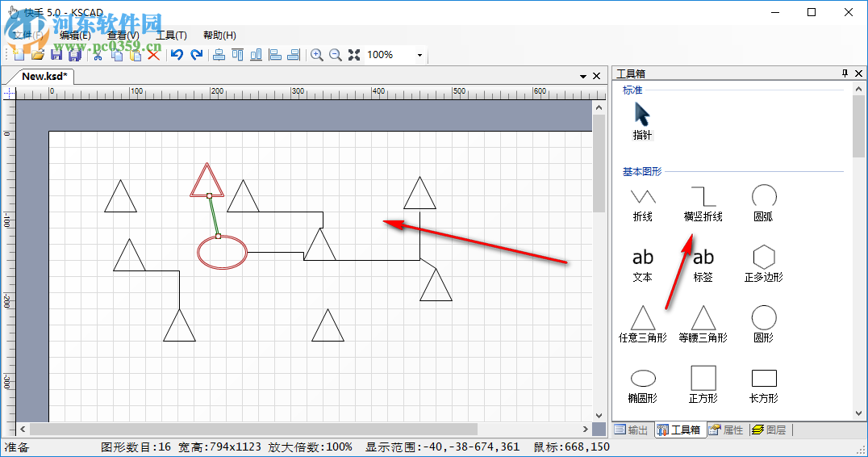Viewport: 868px width, 457px height.
Task: Delete selection with red X icon
Action: click(154, 55)
